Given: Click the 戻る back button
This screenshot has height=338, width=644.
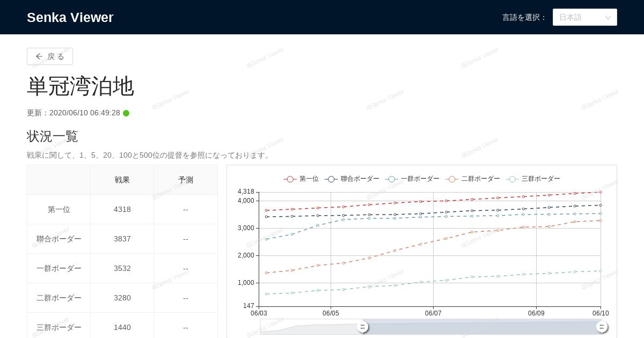Looking at the screenshot, I should click(x=50, y=56).
